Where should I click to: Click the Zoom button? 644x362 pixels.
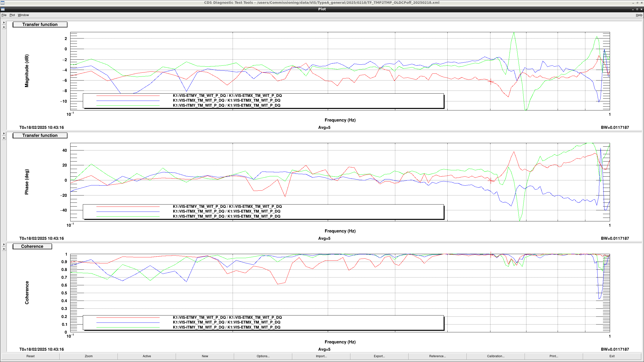pyautogui.click(x=89, y=356)
